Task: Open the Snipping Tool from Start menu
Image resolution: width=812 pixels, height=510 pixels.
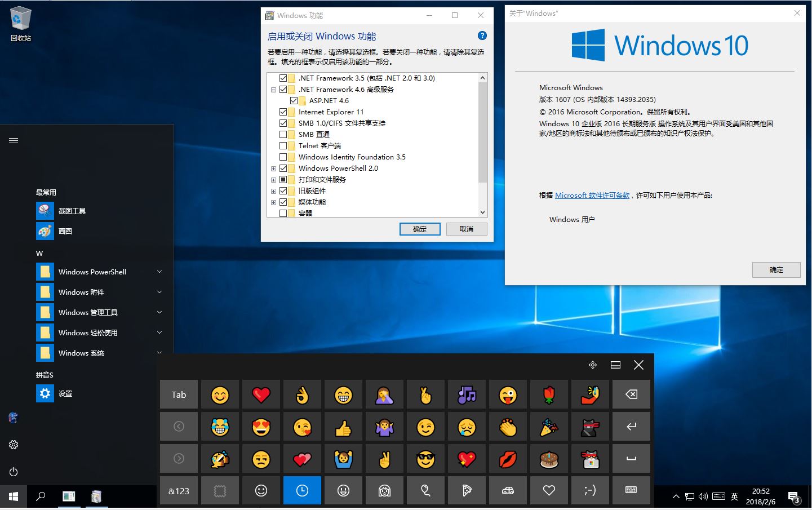Action: click(x=72, y=210)
